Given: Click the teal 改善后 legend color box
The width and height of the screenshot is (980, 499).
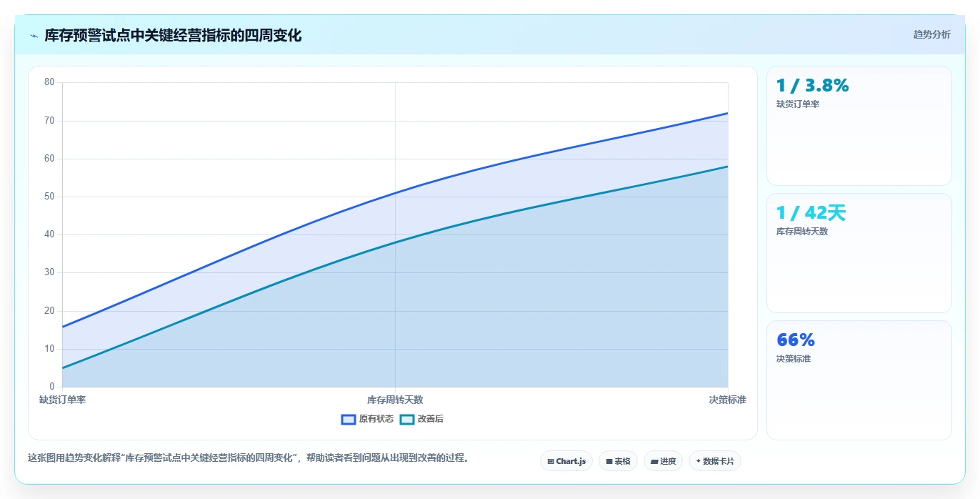Looking at the screenshot, I should [406, 419].
